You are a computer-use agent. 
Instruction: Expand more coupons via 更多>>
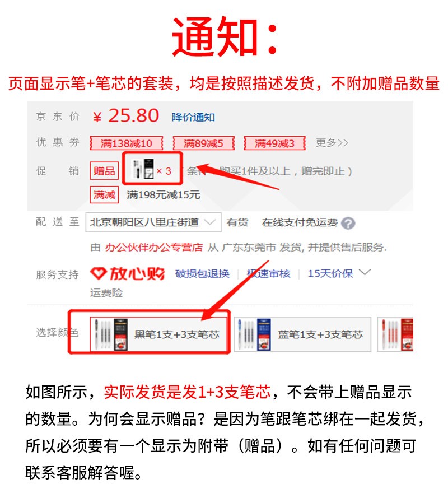(x=332, y=143)
